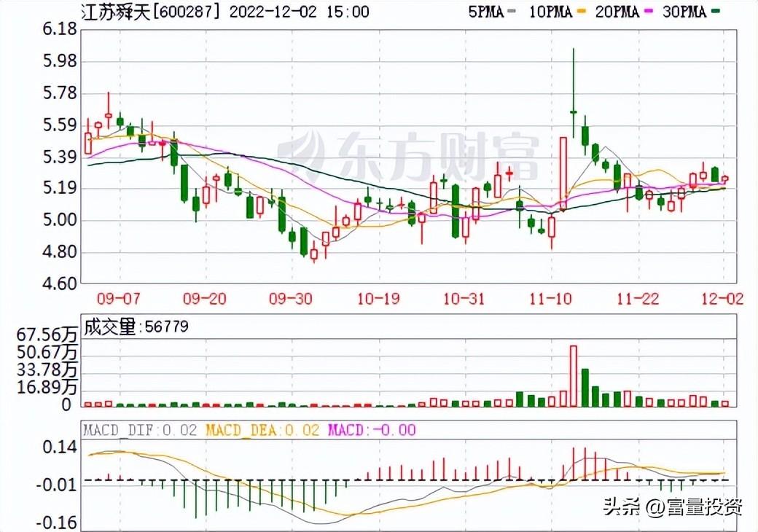
Task: Click the 09-30 date label
Action: (x=291, y=299)
